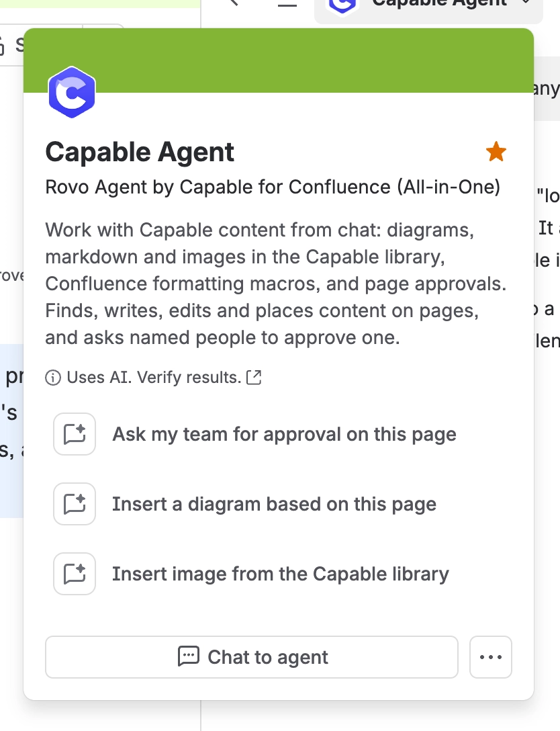Click the minimize dash icon in top bar

click(287, 5)
